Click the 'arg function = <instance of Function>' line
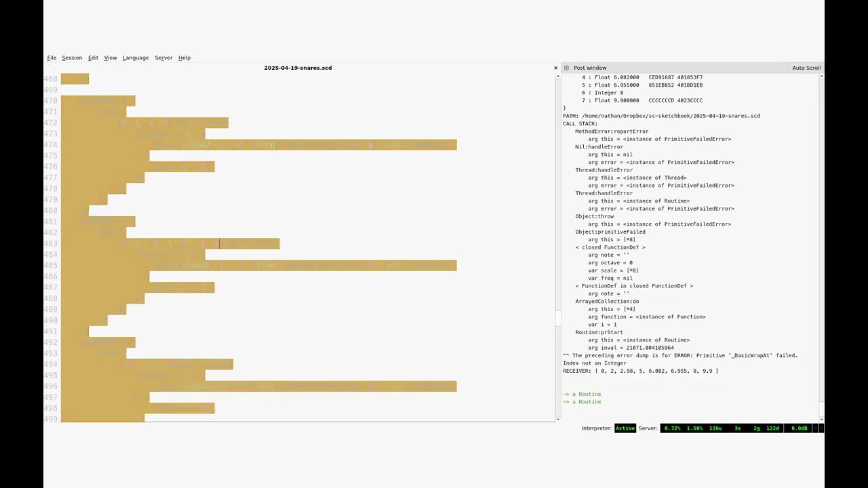Screen dimensions: 868x488 (647, 317)
